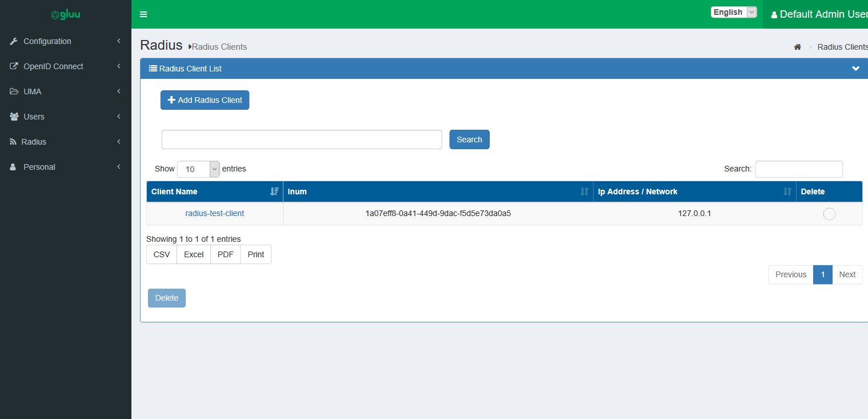Toggle the hamburger sidebar menu icon
Viewport: 868px width, 419px height.
[x=143, y=14]
